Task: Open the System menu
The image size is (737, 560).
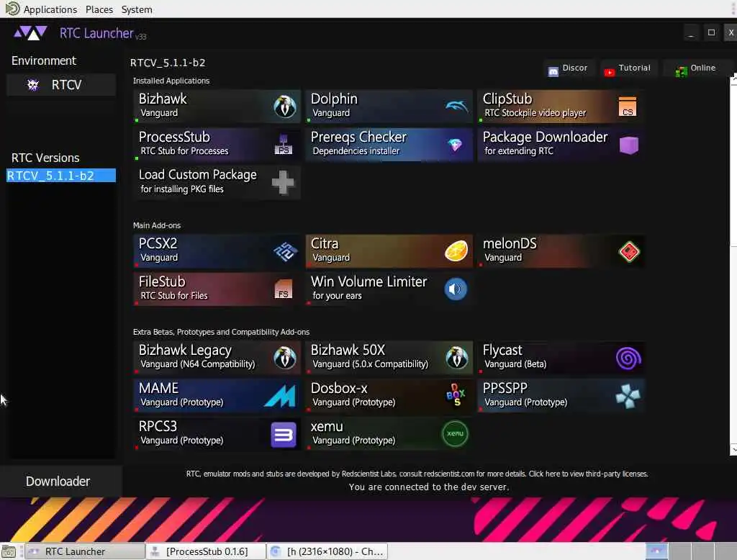Action: pos(137,9)
